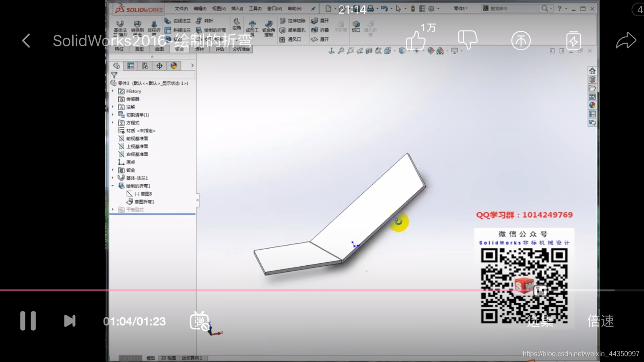Open the 文件(F) menu
Screen dimensions: 644x362
(x=181, y=9)
